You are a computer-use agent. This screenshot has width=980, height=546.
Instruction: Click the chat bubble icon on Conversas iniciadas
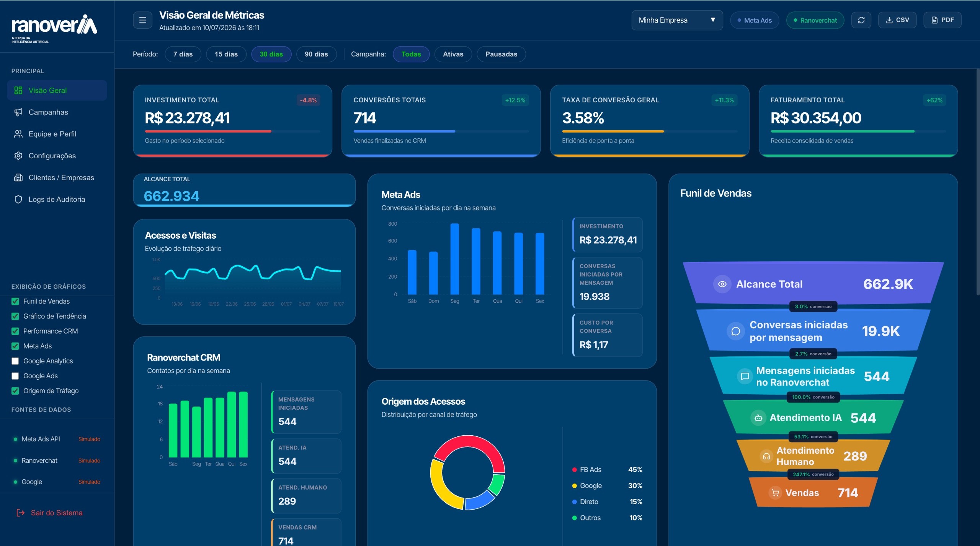[x=735, y=331]
